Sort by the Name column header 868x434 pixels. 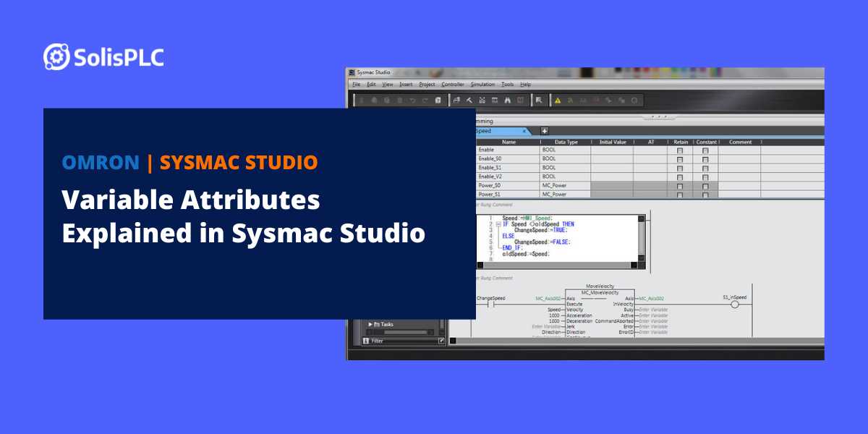coord(508,142)
